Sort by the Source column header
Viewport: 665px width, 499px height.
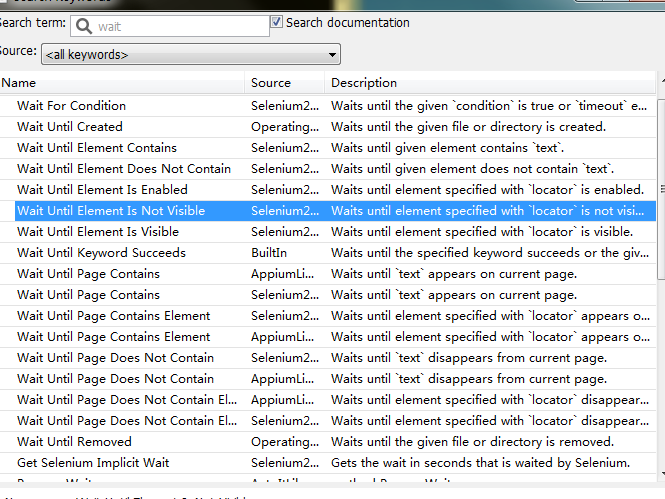click(x=284, y=83)
